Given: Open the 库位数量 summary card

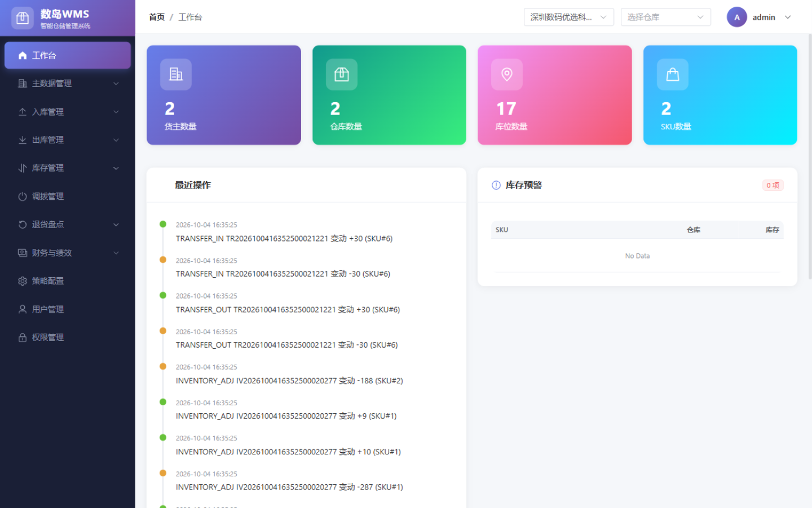Looking at the screenshot, I should point(555,95).
